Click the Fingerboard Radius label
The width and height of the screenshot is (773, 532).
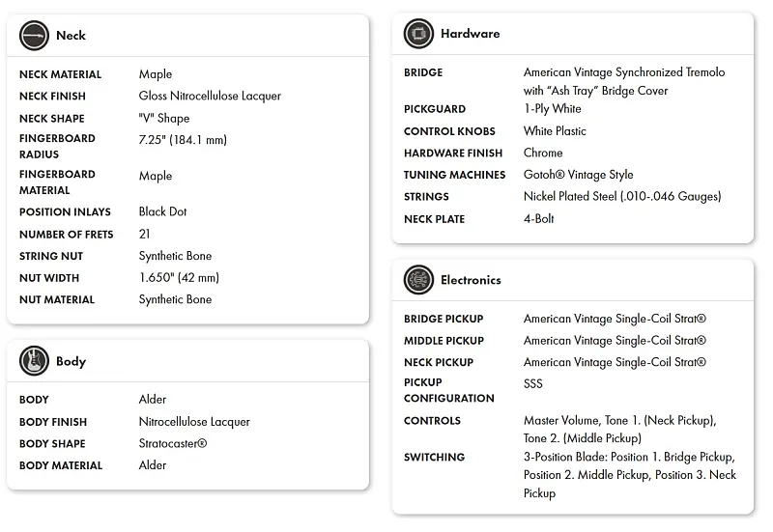(x=57, y=146)
